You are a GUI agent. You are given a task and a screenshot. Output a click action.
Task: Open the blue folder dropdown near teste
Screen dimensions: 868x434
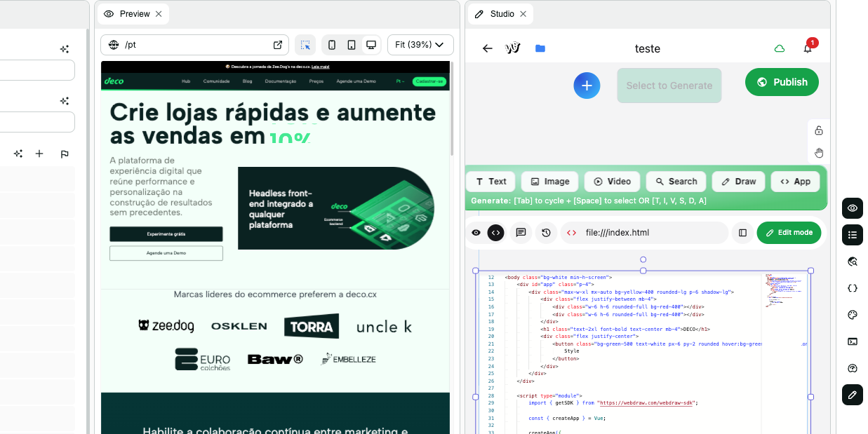[x=540, y=48]
